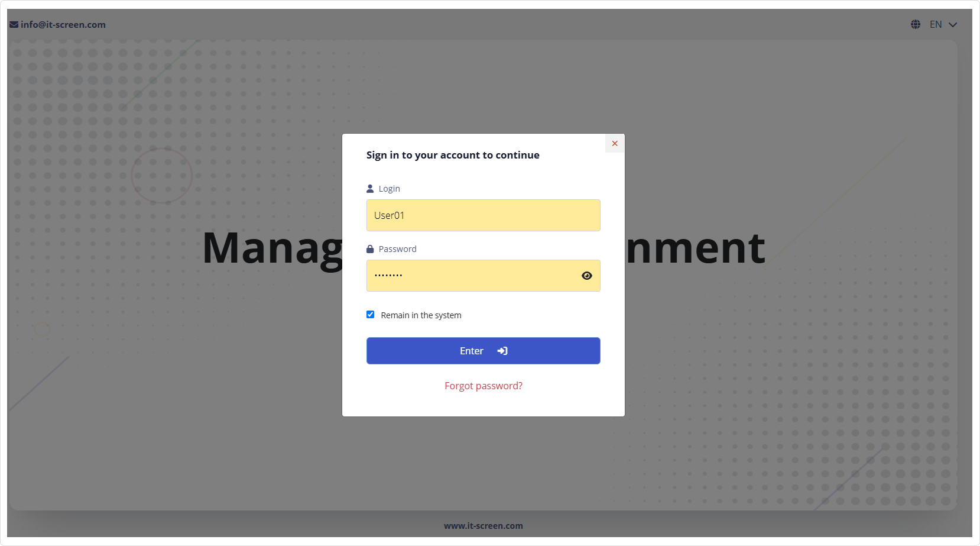Click the info@it-screen.com email link
This screenshot has width=980, height=546.
coord(63,24)
